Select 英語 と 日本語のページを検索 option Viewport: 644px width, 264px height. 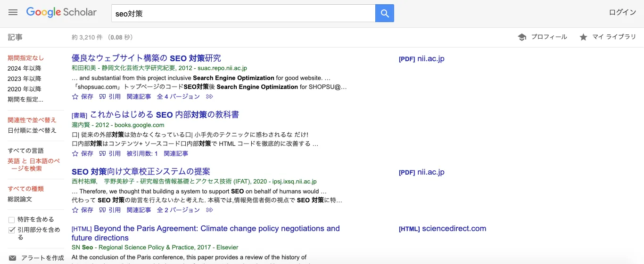click(33, 165)
